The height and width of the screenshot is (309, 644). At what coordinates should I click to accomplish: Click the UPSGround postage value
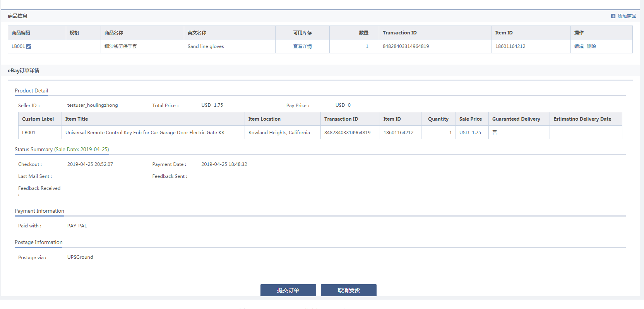(80, 257)
